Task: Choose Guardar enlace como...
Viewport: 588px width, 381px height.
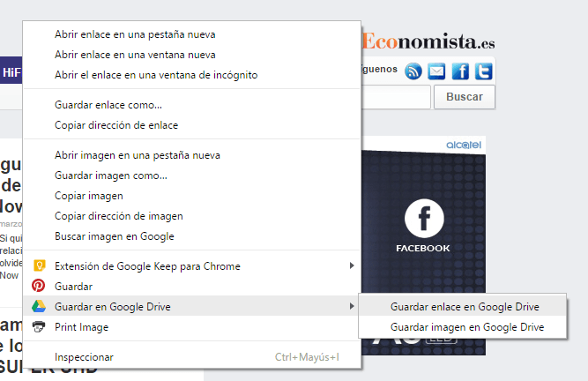Action: [192, 105]
